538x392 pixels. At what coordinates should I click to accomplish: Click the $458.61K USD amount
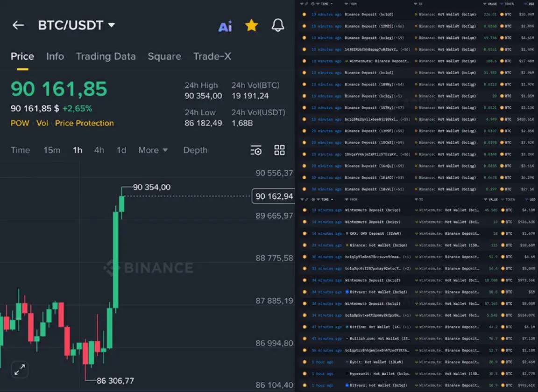(x=526, y=119)
